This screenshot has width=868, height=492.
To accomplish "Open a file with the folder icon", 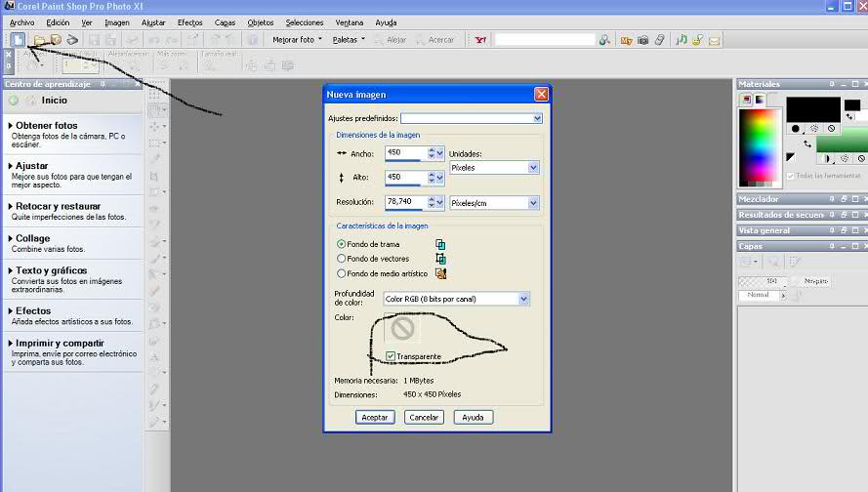I will 39,40.
